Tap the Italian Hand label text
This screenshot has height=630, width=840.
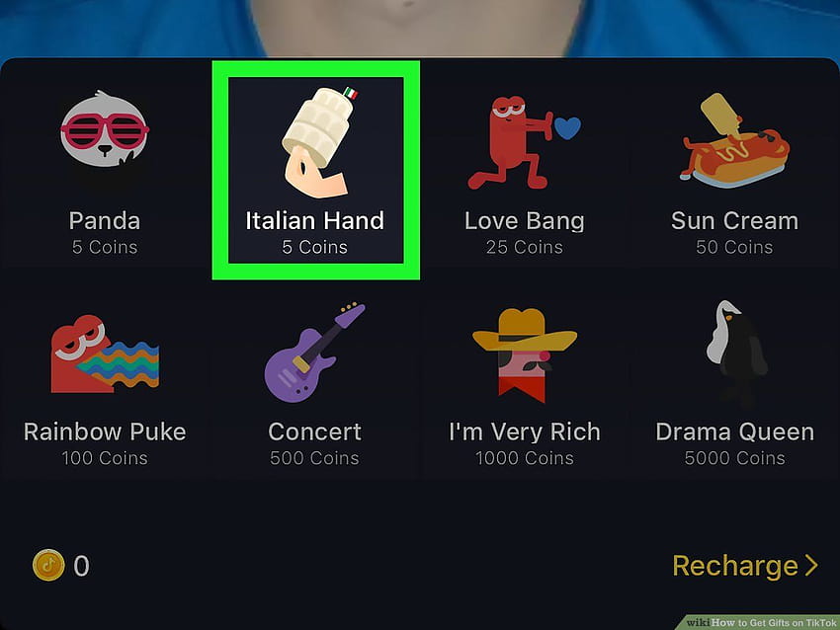pos(315,220)
